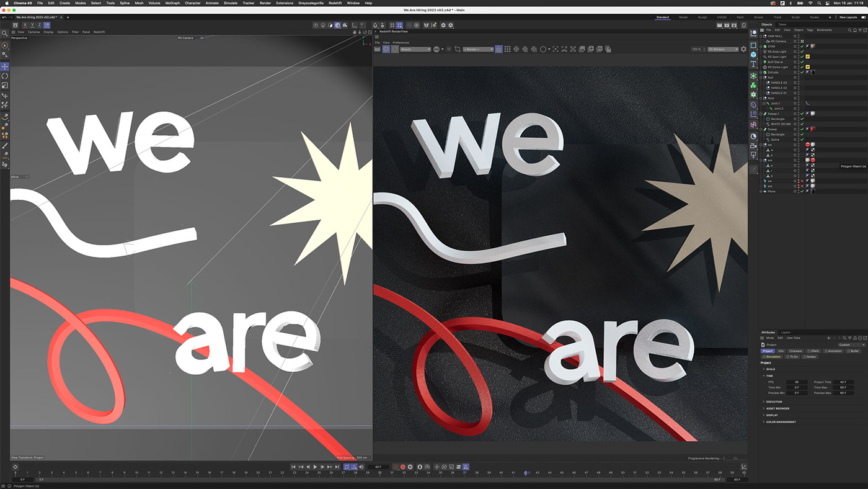Click the search magnifier at top-left toolbar
This screenshot has height=489, width=868.
tap(5, 33)
